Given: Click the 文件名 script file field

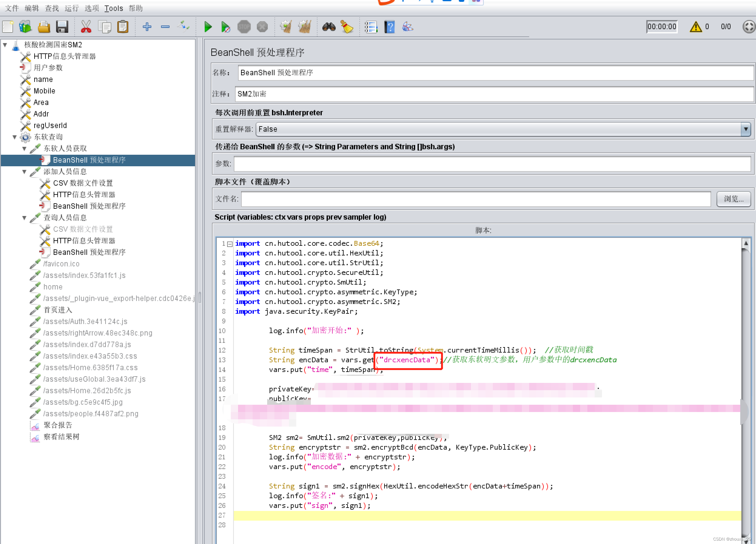Looking at the screenshot, I should tap(476, 199).
